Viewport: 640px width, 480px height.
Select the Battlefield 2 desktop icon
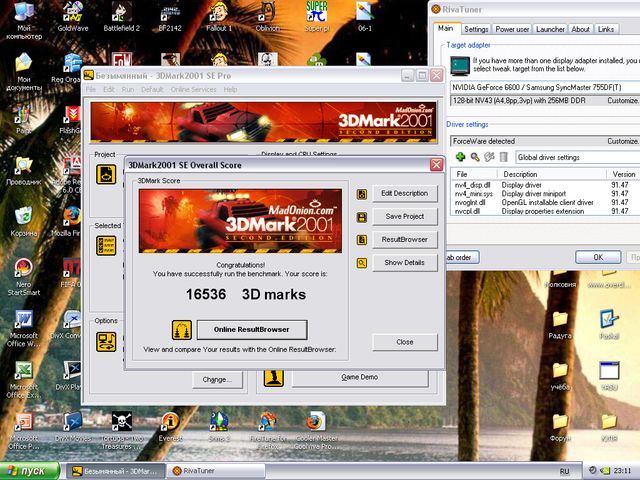tap(122, 17)
